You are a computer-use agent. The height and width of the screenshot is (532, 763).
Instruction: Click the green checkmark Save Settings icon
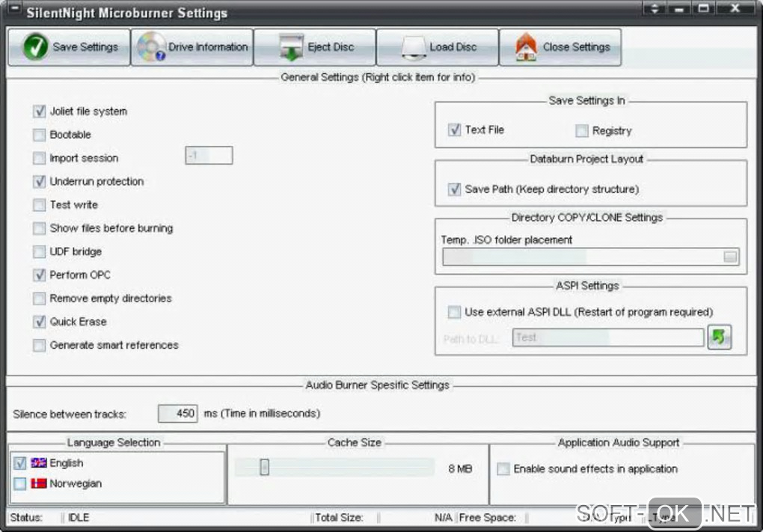[35, 46]
